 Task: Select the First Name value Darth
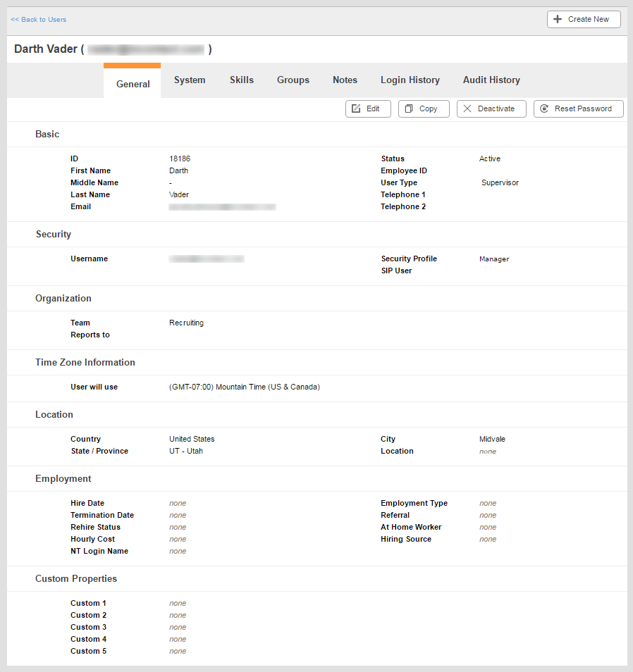[178, 170]
